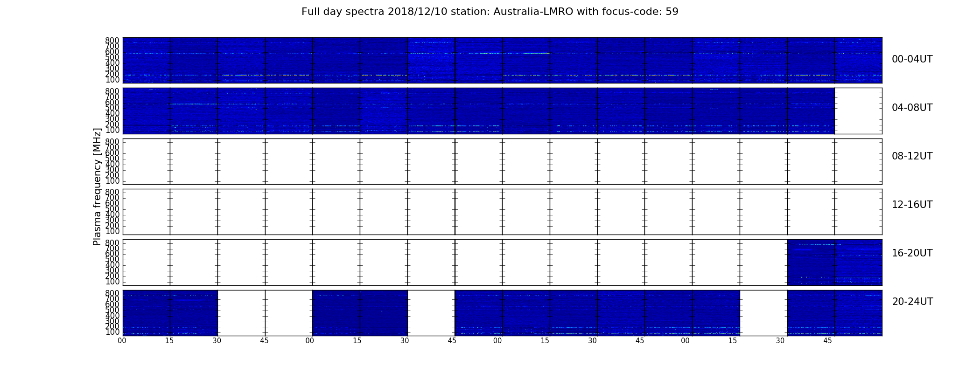
Task: Select the '12-16UT' row label
Action: pos(912,205)
